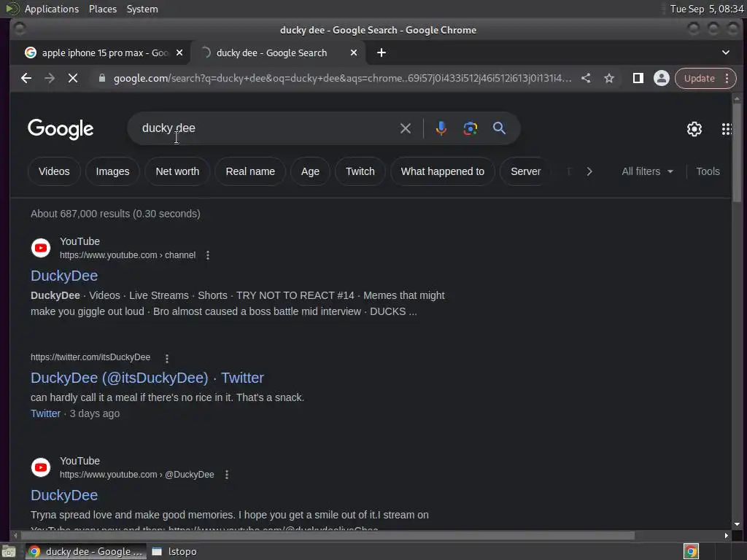The height and width of the screenshot is (560, 747).
Task: Click the scroll right arrow
Action: pyautogui.click(x=726, y=536)
